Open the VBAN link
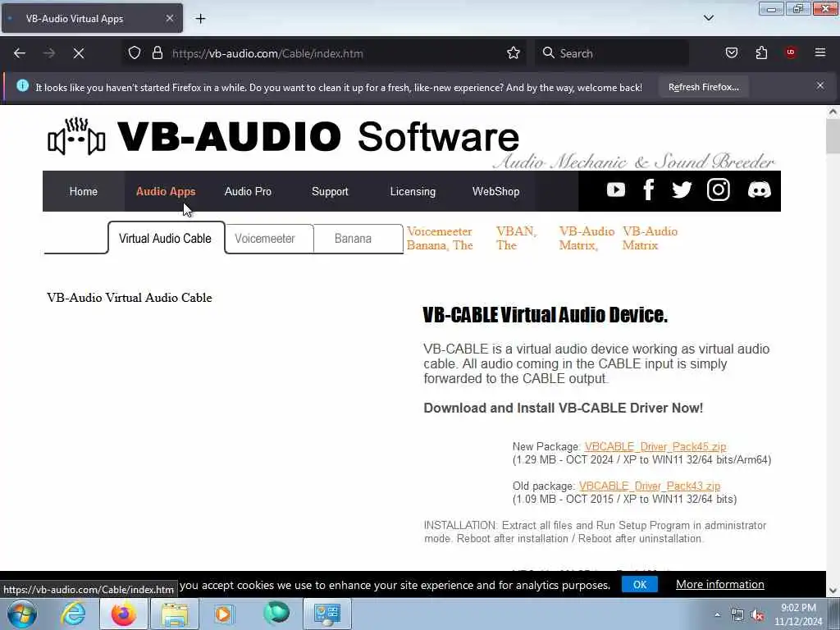This screenshot has width=840, height=630. coord(516,239)
